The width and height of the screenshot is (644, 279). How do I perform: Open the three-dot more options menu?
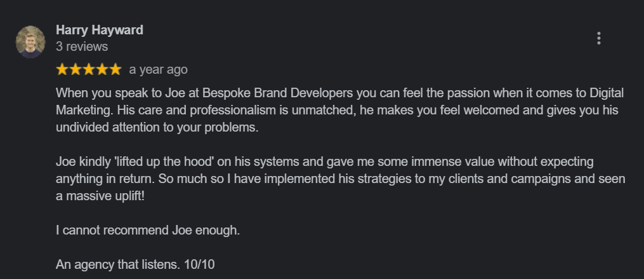coord(598,38)
